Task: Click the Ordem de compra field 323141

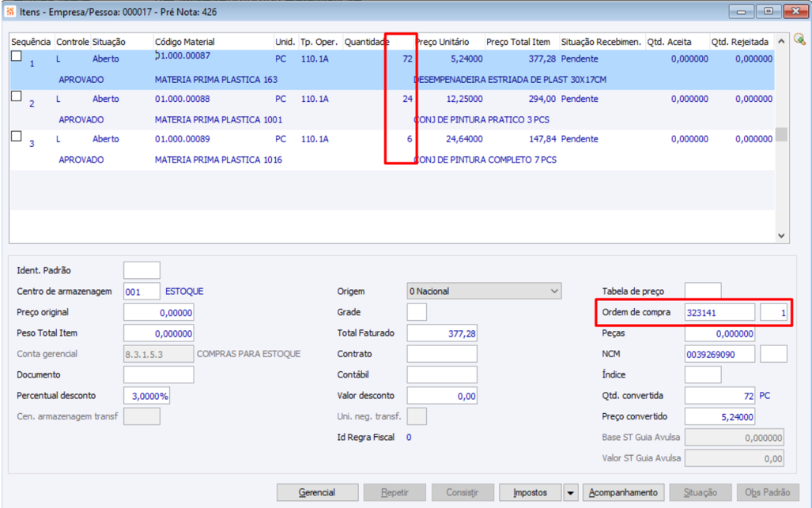Action: (719, 312)
